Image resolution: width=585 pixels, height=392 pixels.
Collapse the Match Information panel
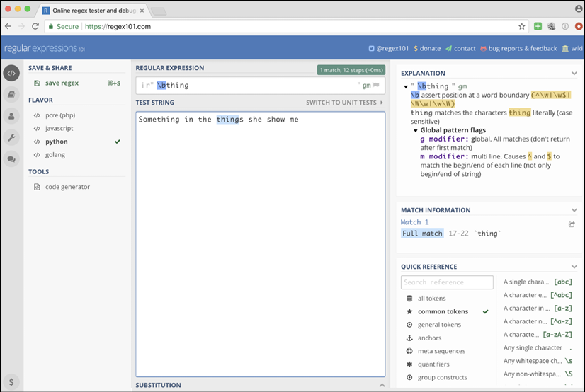pos(574,210)
